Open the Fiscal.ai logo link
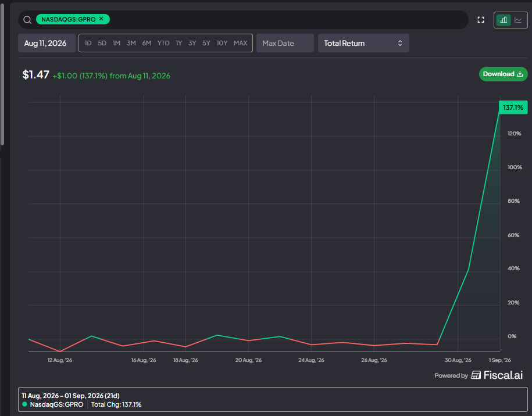The width and height of the screenshot is (532, 416). pyautogui.click(x=497, y=375)
